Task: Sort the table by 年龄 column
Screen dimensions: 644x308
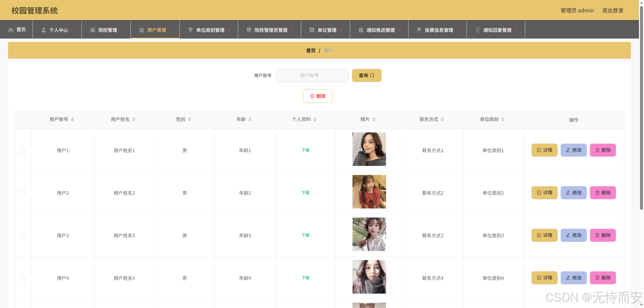Action: click(x=250, y=119)
